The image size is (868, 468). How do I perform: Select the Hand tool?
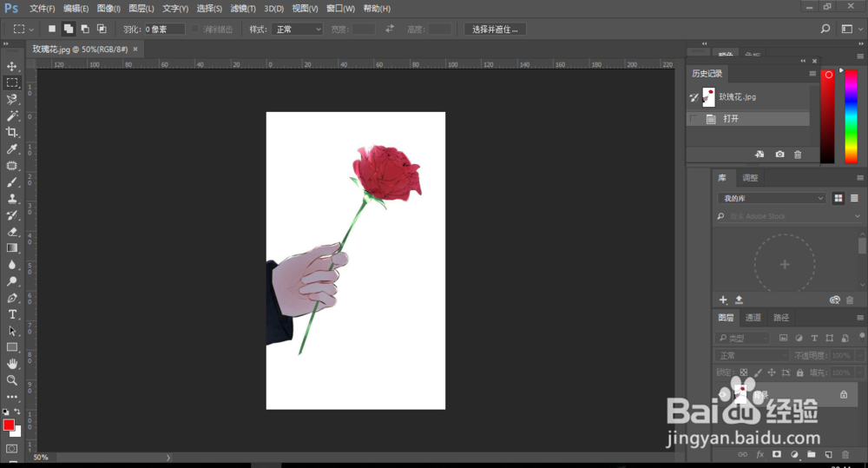[x=11, y=364]
